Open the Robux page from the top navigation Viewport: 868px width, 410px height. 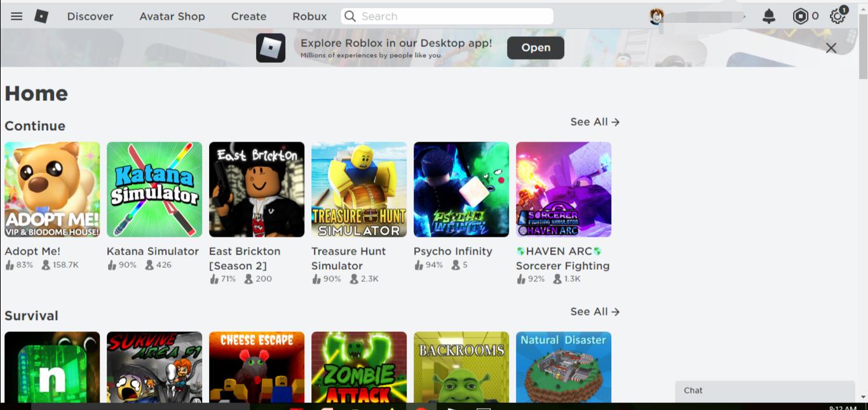click(x=309, y=17)
